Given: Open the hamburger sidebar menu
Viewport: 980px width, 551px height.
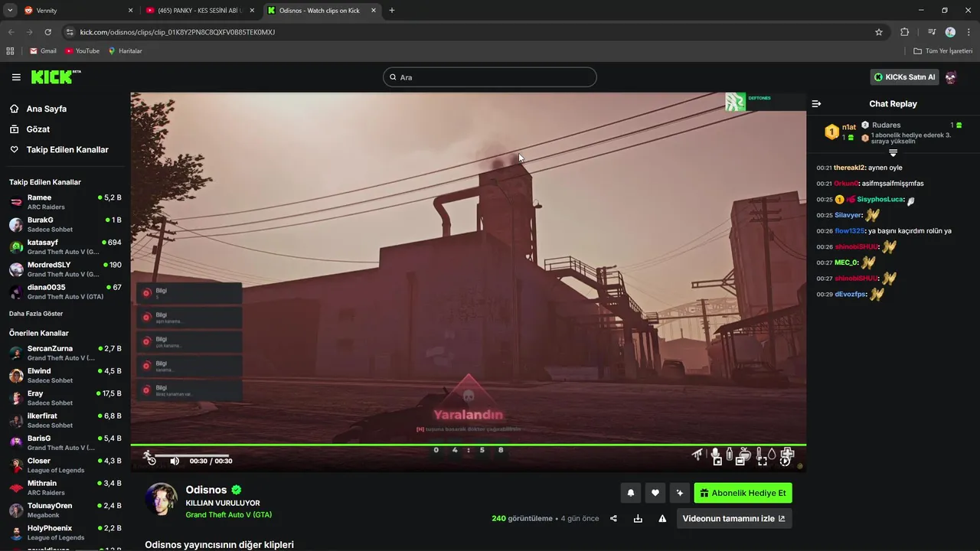Looking at the screenshot, I should point(16,77).
